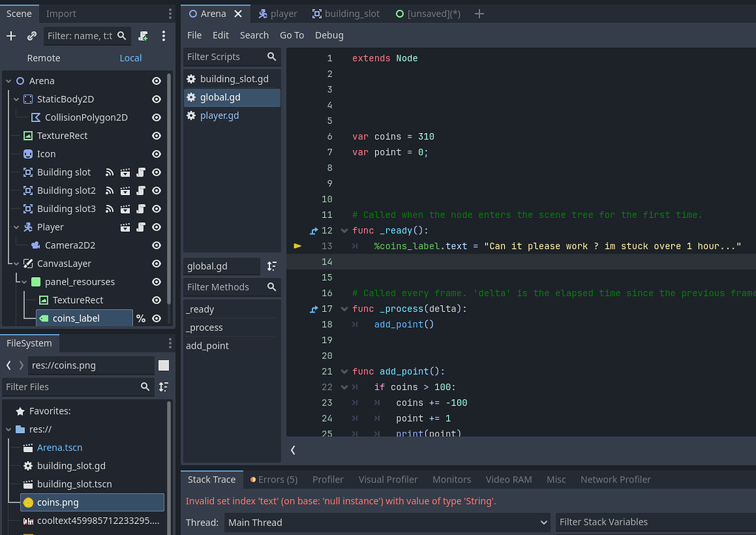Open signal connections on Building slot
756x535 pixels.
[x=109, y=172]
